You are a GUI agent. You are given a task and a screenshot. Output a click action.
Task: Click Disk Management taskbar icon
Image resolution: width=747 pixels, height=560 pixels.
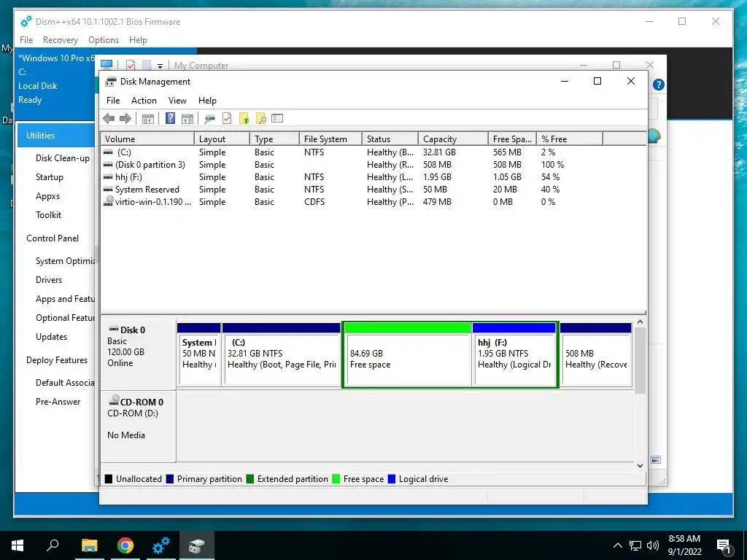point(196,545)
